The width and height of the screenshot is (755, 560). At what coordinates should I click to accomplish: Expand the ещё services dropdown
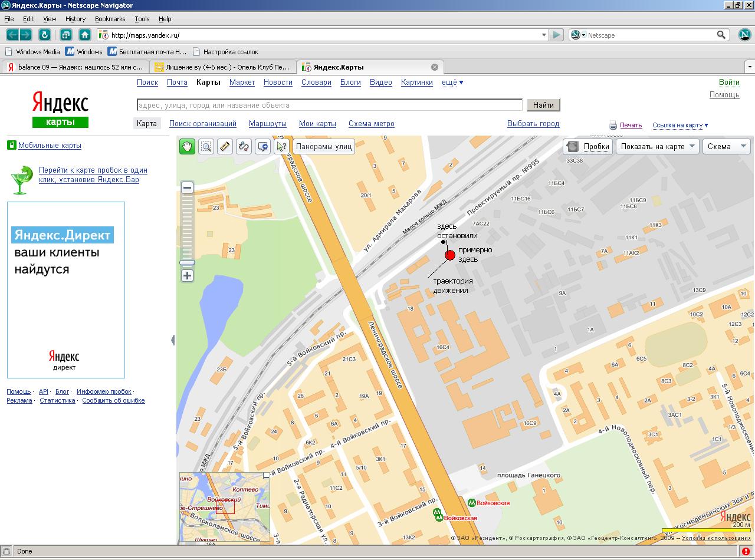452,83
